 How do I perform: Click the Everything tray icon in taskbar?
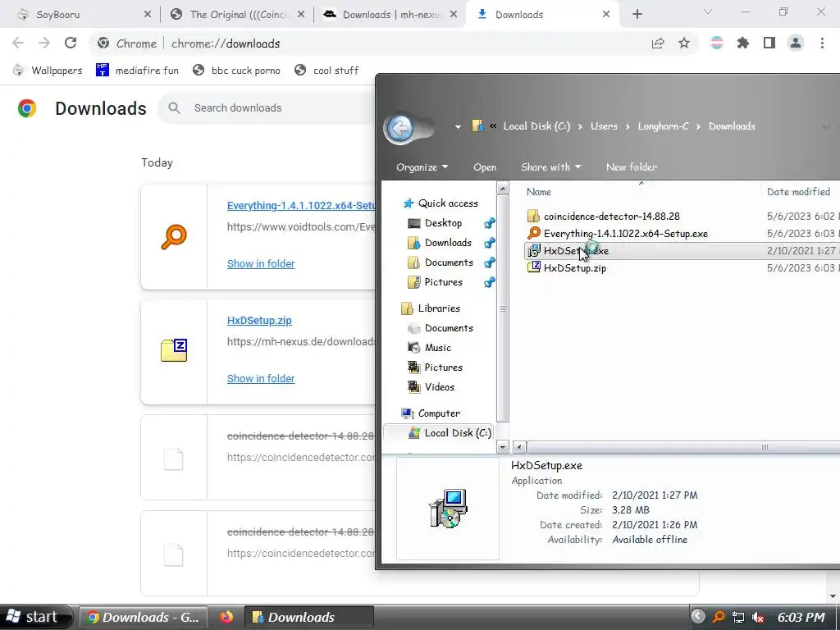tap(719, 617)
